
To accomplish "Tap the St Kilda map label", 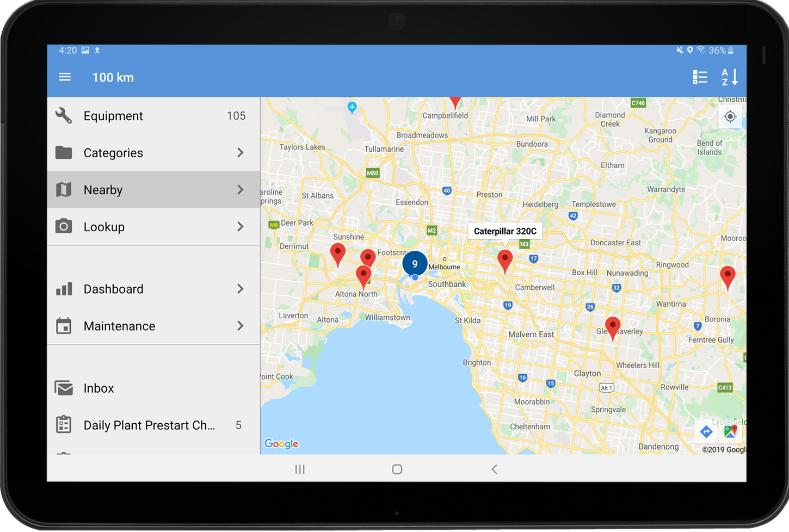I will tap(468, 320).
